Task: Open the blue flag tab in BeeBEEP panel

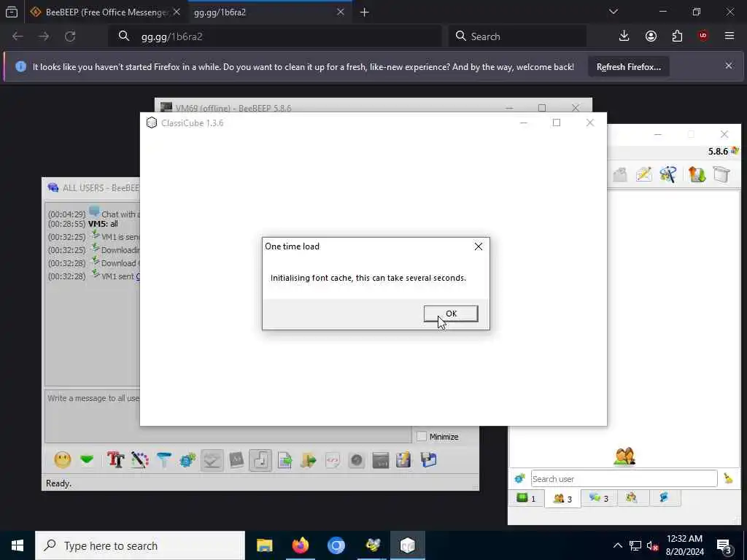Action: tap(664, 497)
